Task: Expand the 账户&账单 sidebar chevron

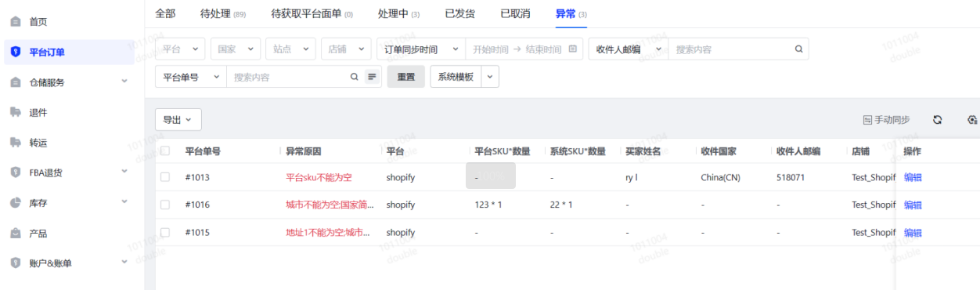Action: point(124,263)
